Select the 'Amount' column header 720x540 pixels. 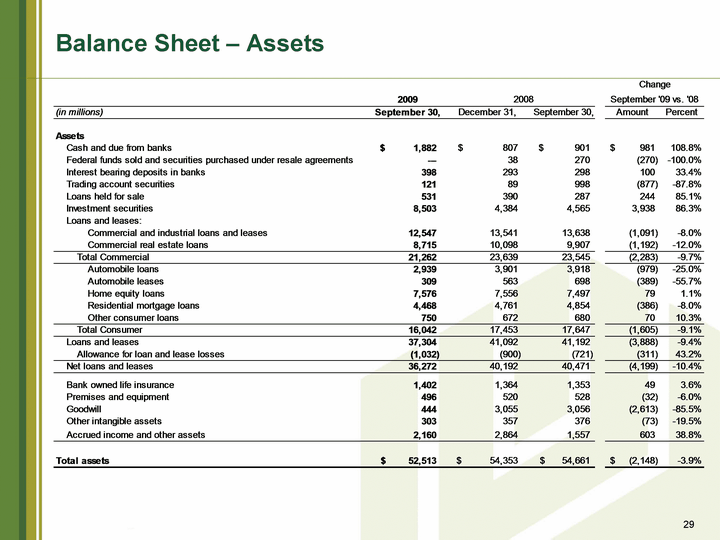632,112
